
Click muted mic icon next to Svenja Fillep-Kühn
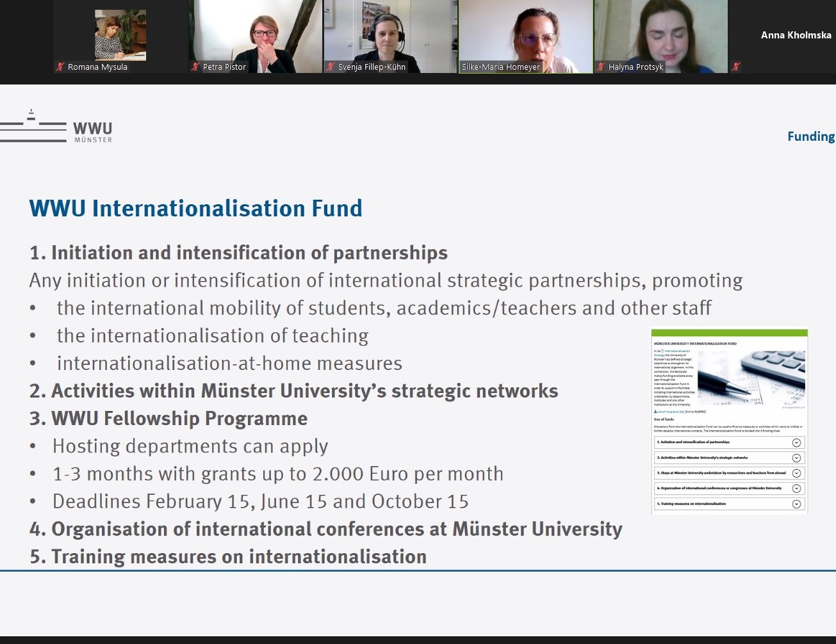click(331, 67)
